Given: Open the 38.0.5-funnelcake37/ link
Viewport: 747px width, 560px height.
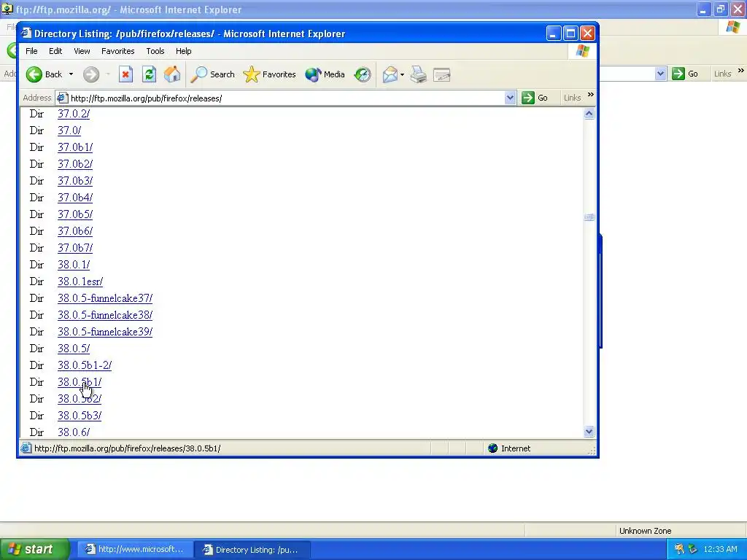Looking at the screenshot, I should [x=105, y=298].
